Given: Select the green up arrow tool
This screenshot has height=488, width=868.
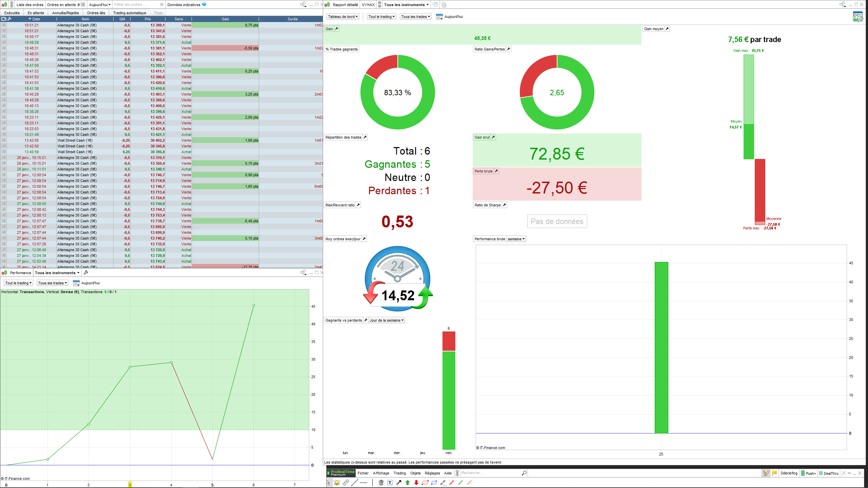Looking at the screenshot, I should 408,483.
